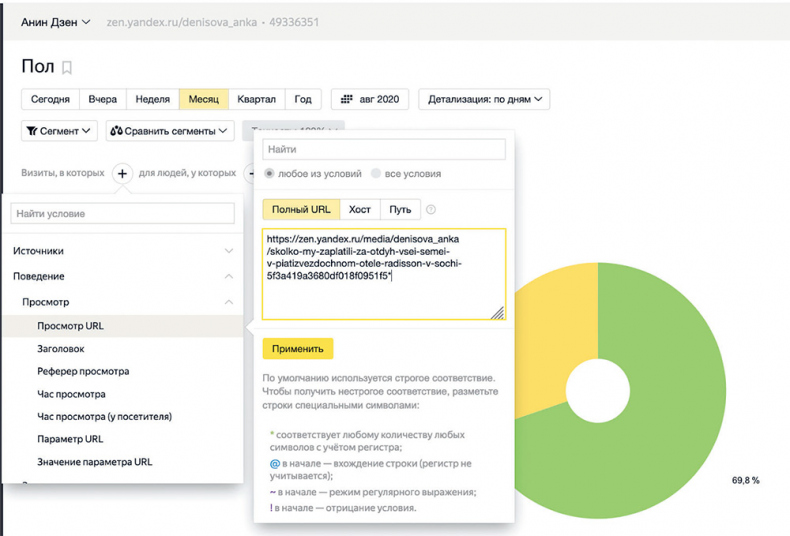Switch period to Неделя
Image resolution: width=790 pixels, height=536 pixels.
152,100
